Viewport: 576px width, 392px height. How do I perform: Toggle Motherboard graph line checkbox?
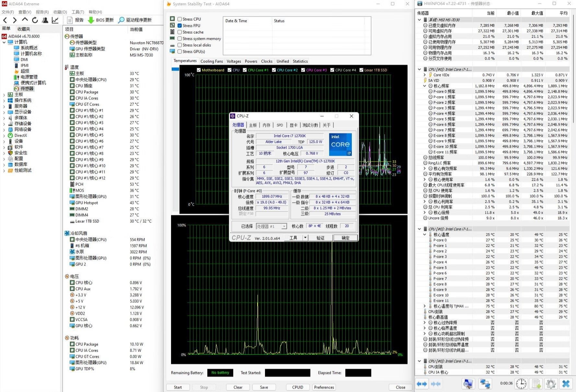[x=199, y=70]
